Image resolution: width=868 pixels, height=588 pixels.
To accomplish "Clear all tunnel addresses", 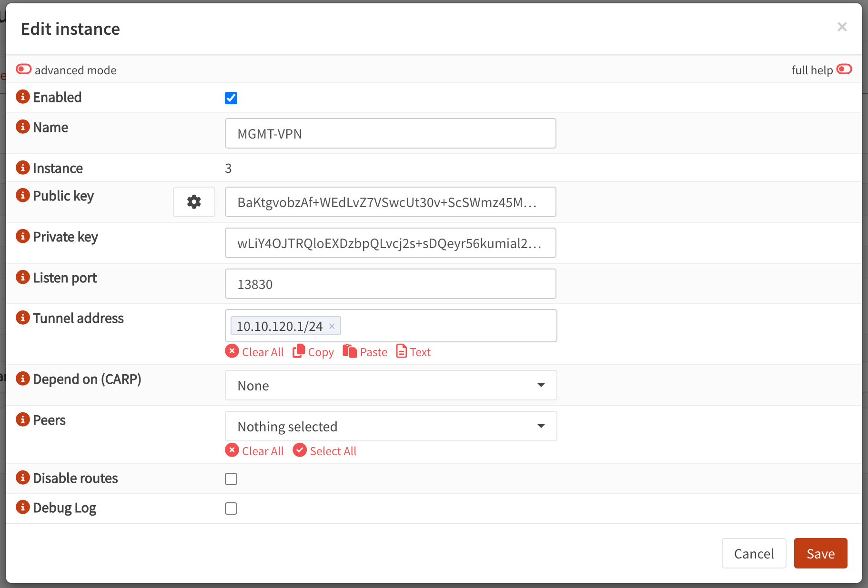I will [254, 351].
